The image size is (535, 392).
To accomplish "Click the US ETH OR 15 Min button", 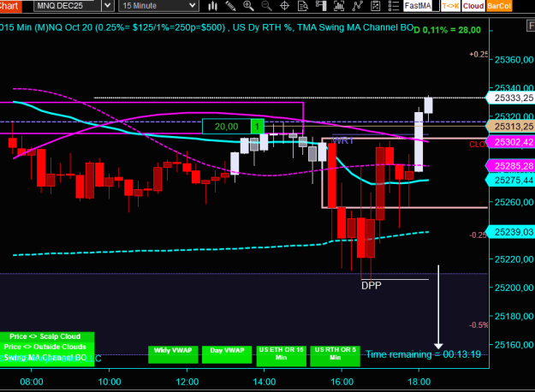I will tap(281, 355).
